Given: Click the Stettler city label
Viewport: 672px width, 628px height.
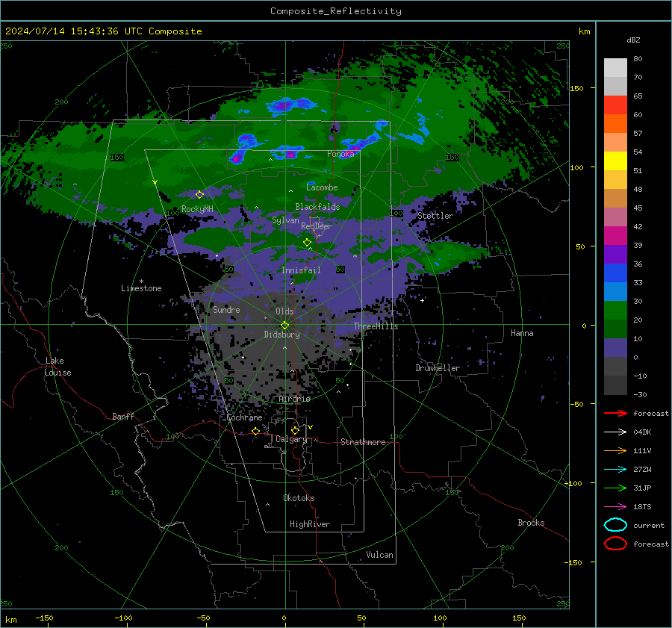Looking at the screenshot, I should [x=435, y=216].
